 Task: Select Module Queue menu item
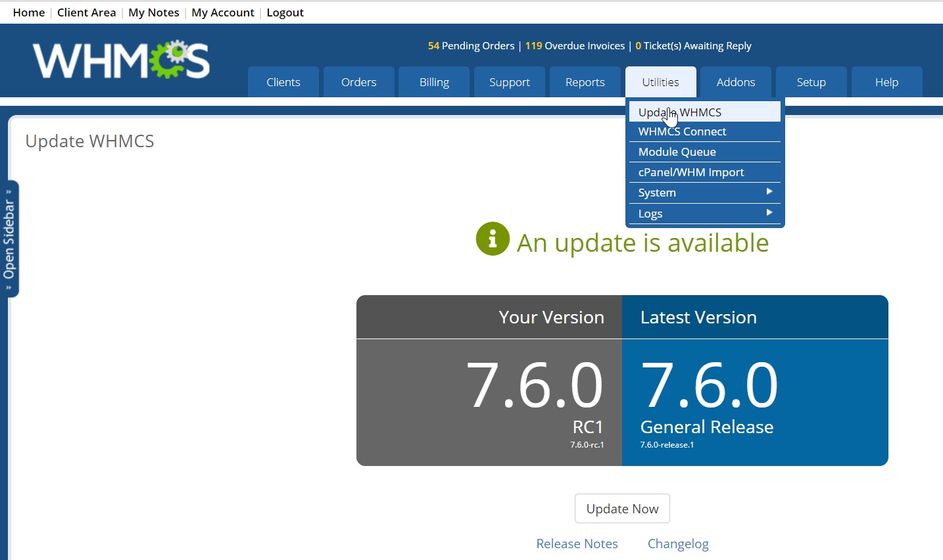click(x=705, y=152)
